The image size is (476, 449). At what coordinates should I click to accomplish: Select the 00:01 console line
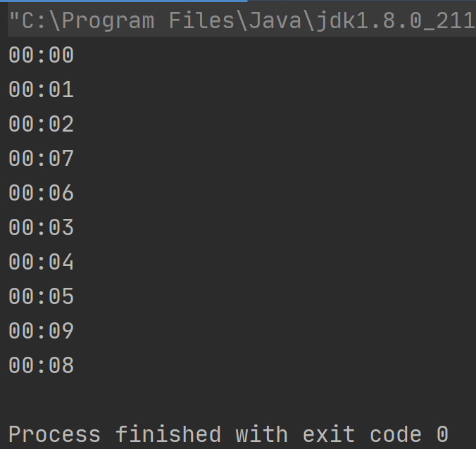pyautogui.click(x=42, y=90)
